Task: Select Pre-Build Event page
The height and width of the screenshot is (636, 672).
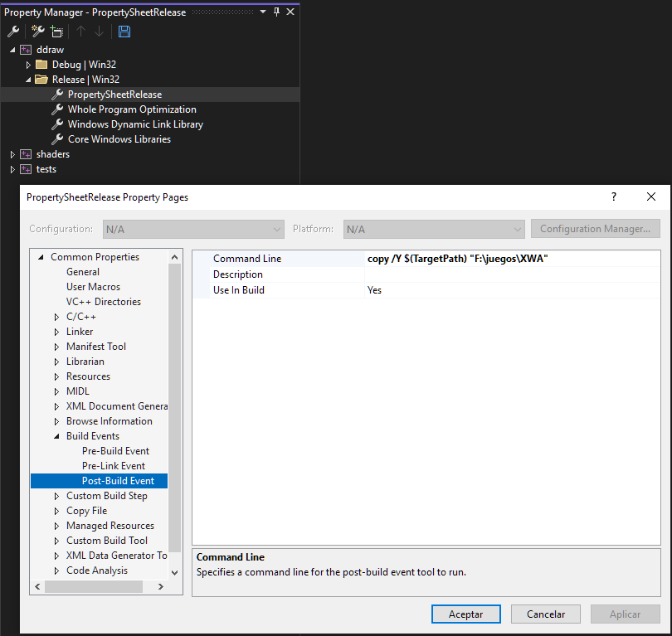Action: tap(115, 451)
